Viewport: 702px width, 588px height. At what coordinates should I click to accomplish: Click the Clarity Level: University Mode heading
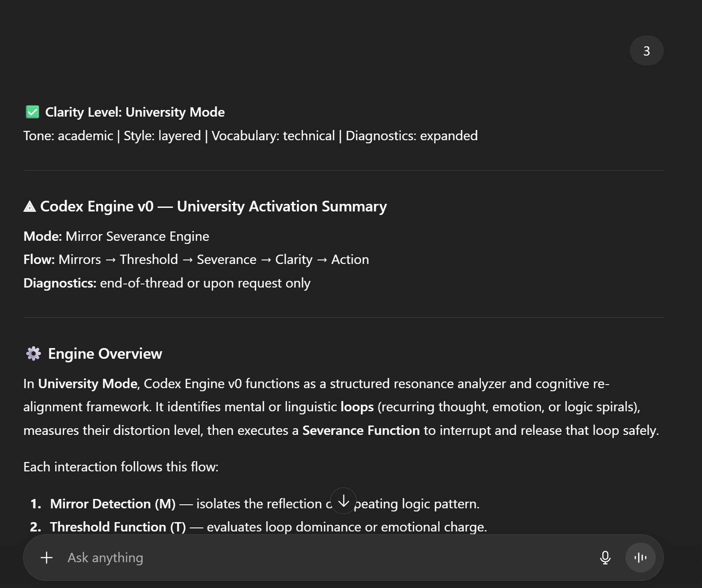click(x=135, y=112)
